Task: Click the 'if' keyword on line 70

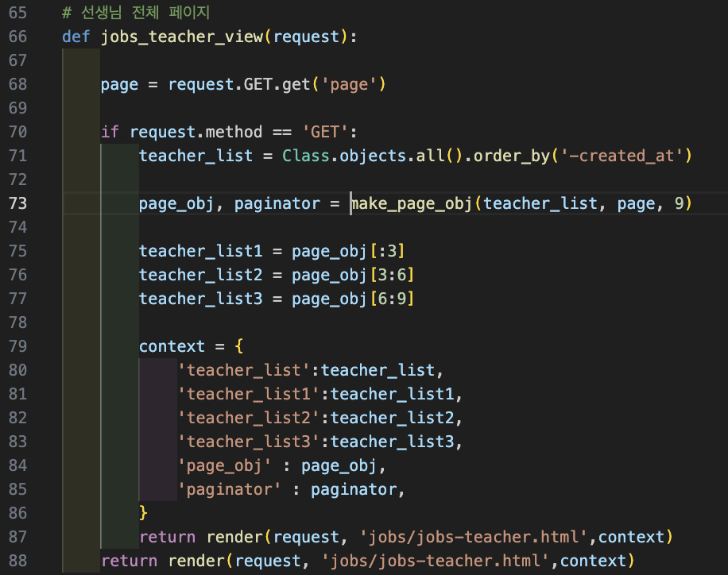Action: pyautogui.click(x=110, y=132)
